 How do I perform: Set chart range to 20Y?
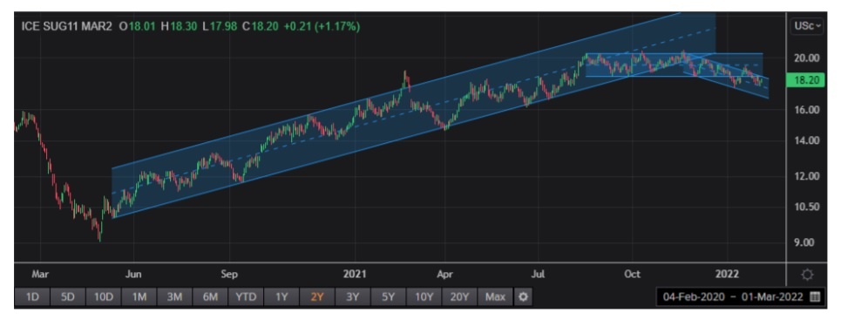459,296
